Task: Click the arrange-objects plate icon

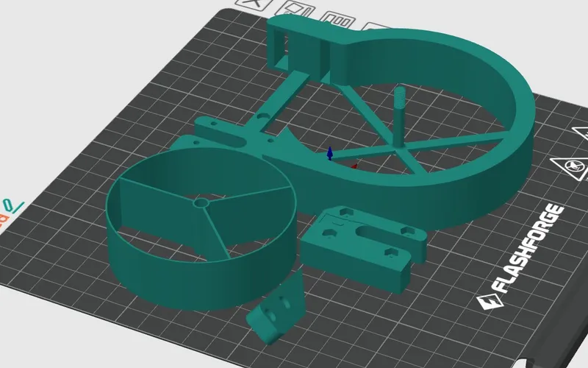Action: (x=338, y=21)
